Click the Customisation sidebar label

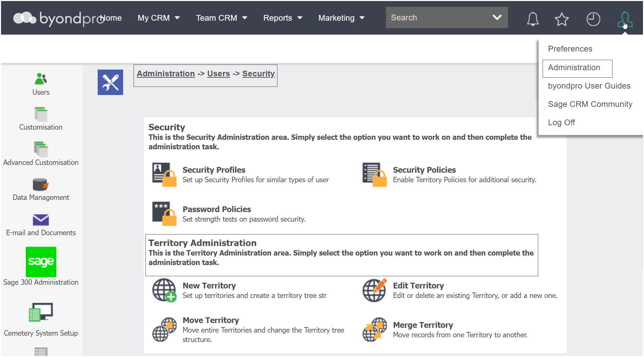pyautogui.click(x=41, y=127)
